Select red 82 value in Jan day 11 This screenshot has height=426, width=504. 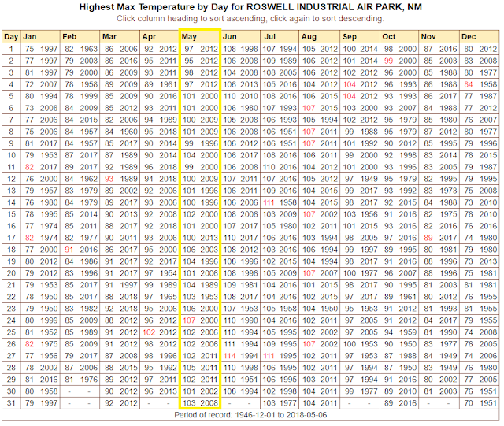click(x=29, y=167)
